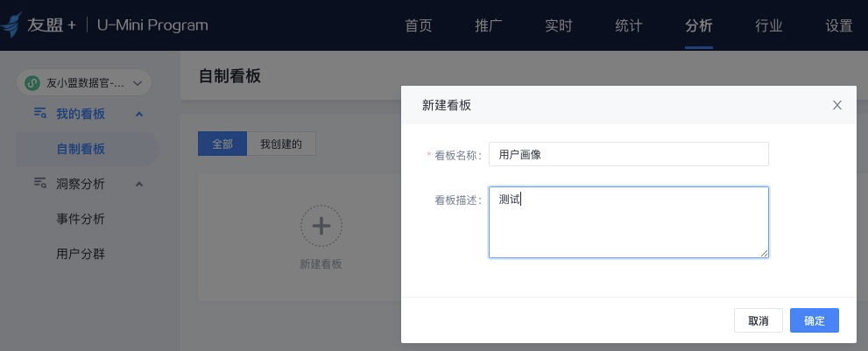Viewport: 868px width, 351px height.
Task: Open the 统计 nav tab
Action: point(629,25)
